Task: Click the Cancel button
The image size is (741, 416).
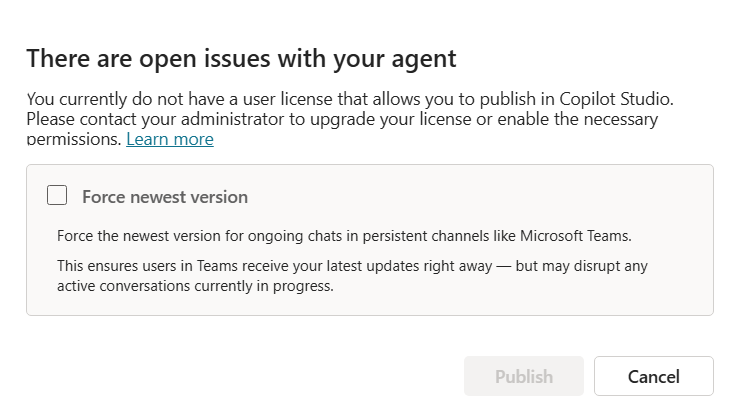Action: click(654, 376)
